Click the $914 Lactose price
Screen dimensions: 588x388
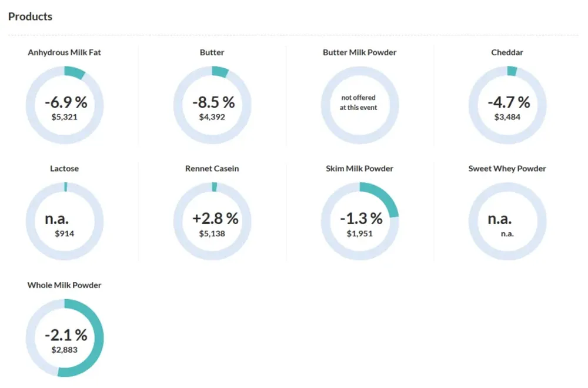[x=64, y=233]
